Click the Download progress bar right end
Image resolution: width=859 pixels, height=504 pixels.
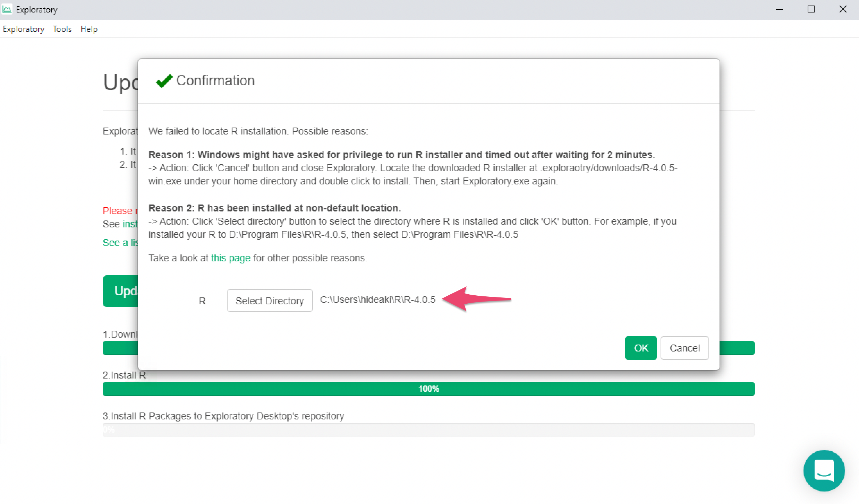[737, 348]
